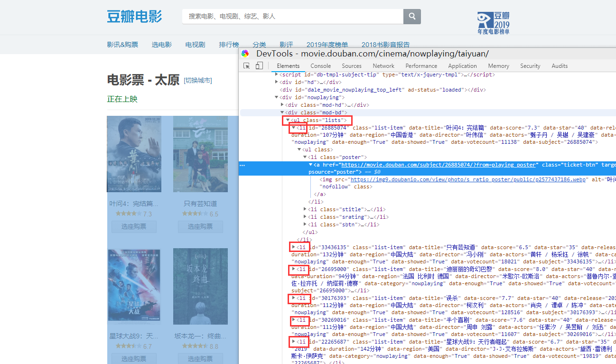Expand the li node with id 33436135
Screen dimensions: 616x364
(294, 246)
